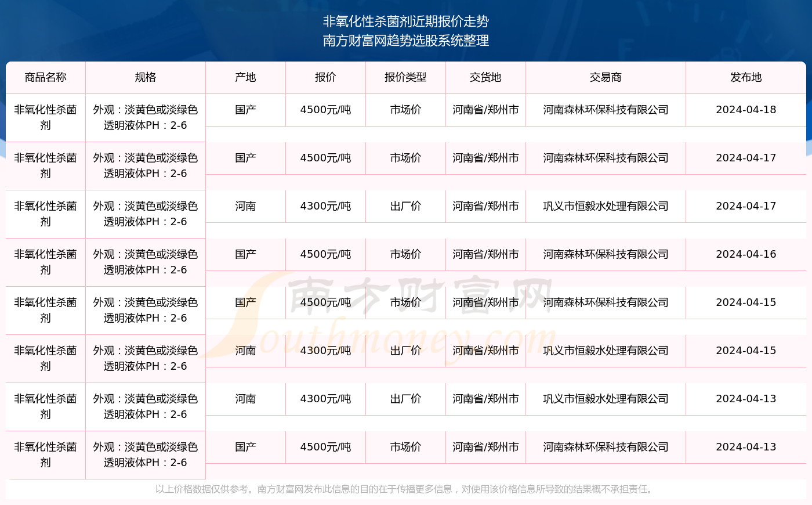The width and height of the screenshot is (812, 505).
Task: Click the 交货地 column header
Action: (x=485, y=77)
